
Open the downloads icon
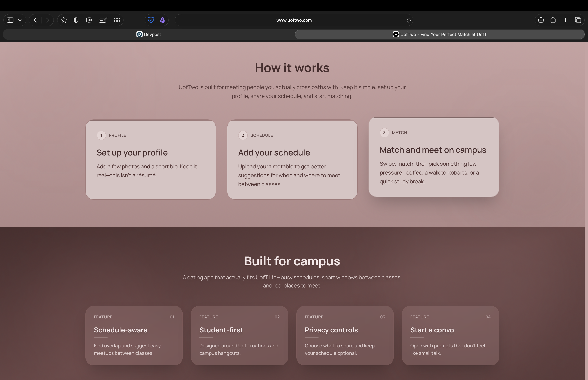coord(541,20)
